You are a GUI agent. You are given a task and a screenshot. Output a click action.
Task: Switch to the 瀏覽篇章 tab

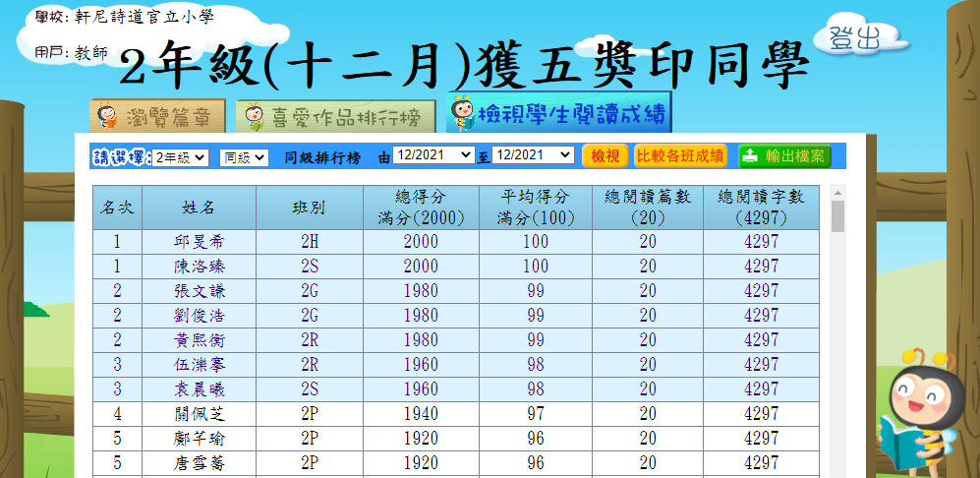tap(158, 117)
